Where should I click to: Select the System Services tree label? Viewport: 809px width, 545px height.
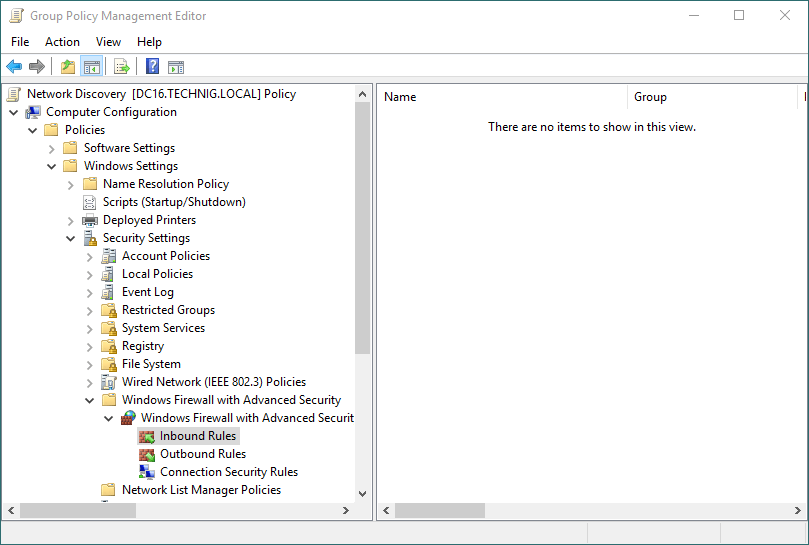[x=163, y=328]
